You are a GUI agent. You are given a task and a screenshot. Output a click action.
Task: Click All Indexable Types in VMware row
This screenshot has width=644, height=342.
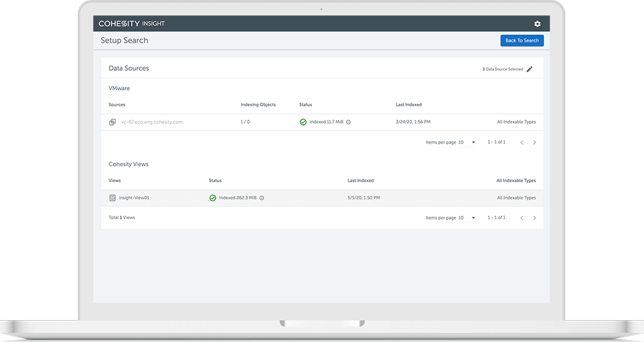click(516, 122)
